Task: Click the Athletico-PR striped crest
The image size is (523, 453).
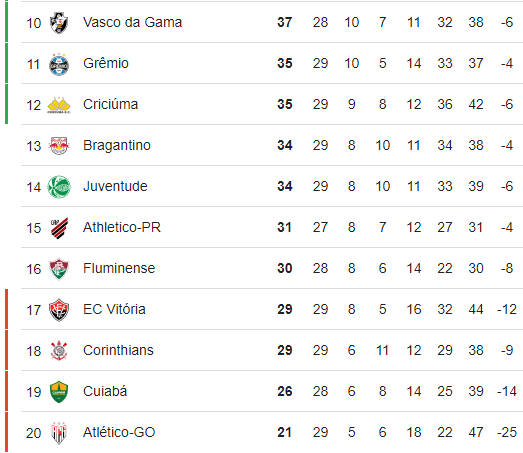Action: tap(59, 228)
